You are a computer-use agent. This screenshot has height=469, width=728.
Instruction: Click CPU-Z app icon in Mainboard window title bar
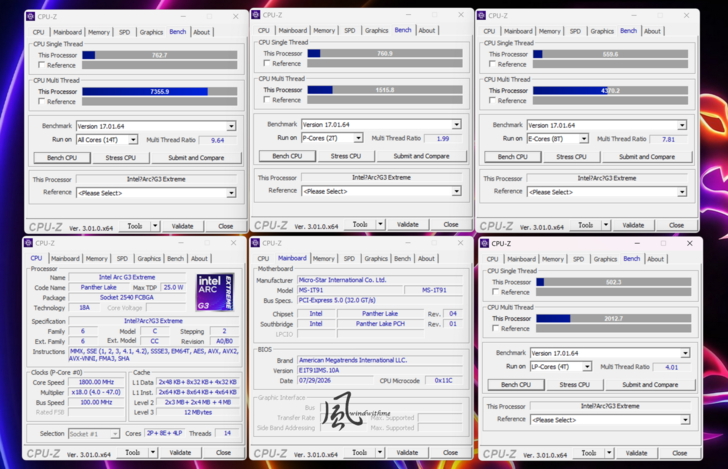click(255, 243)
